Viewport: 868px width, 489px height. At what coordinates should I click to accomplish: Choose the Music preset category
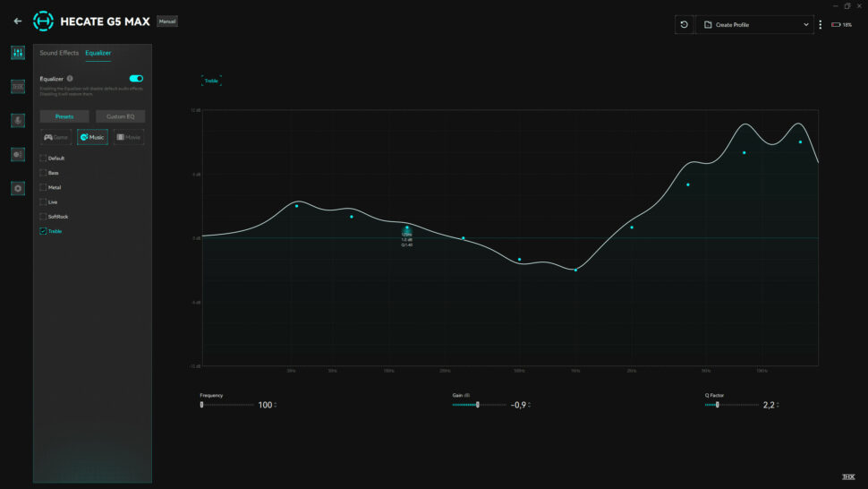[x=92, y=137]
